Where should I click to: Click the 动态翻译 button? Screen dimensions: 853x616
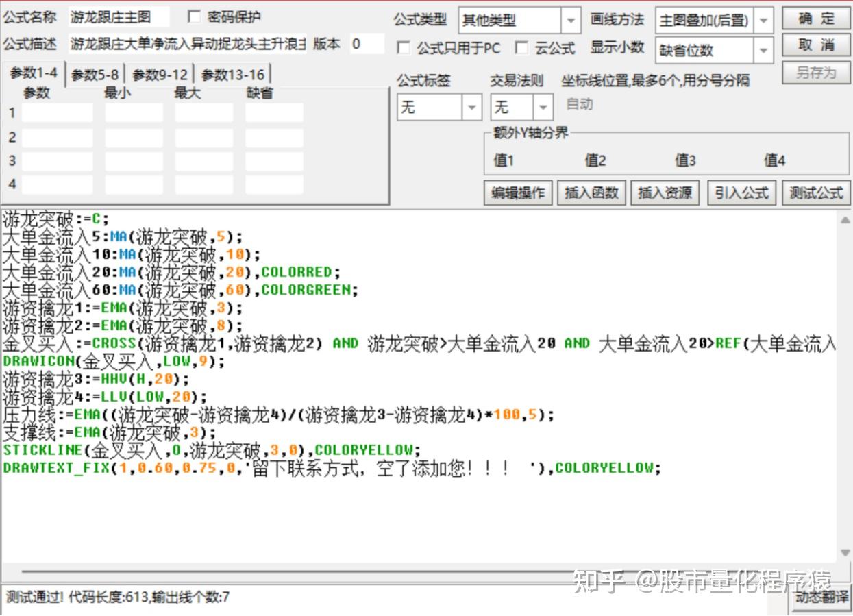tap(821, 596)
